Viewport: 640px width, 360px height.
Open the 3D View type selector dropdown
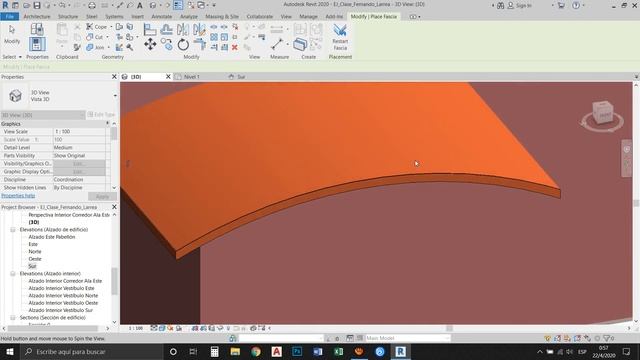click(115, 96)
